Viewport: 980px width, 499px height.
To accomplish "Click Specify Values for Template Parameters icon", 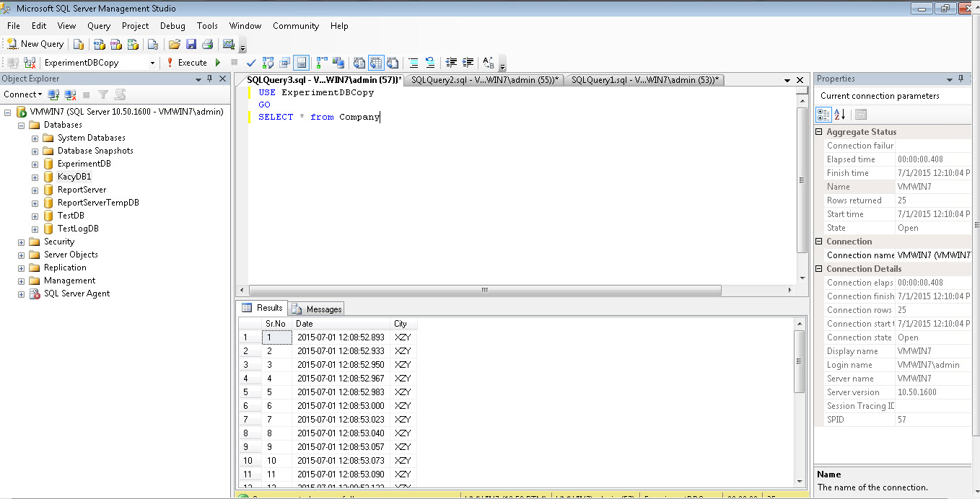I will pyautogui.click(x=488, y=63).
